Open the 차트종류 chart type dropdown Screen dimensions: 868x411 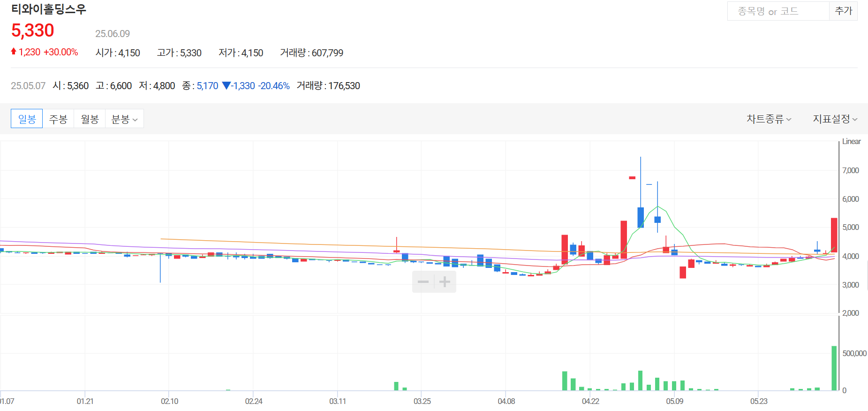click(x=769, y=119)
